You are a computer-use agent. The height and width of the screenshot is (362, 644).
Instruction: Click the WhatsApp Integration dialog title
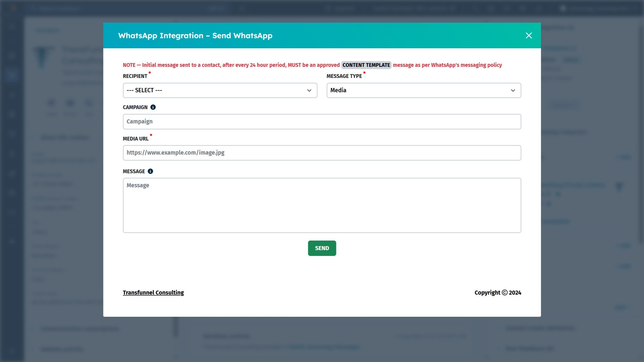(195, 36)
